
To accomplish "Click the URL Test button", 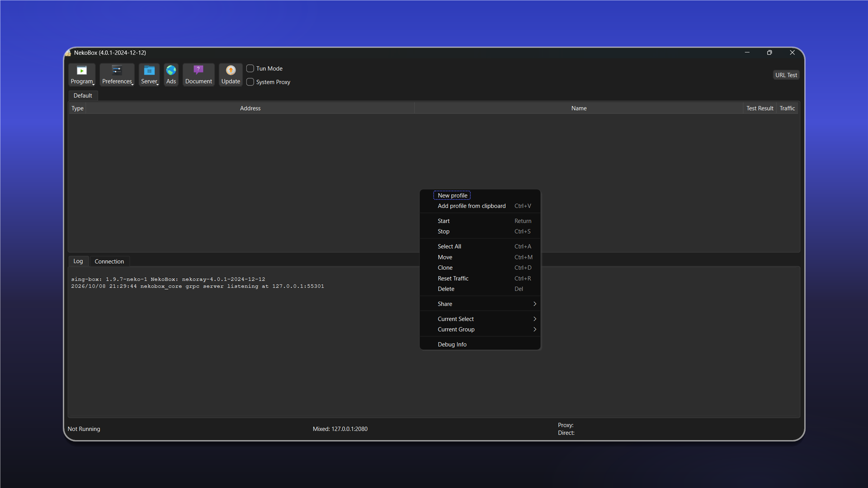I will point(786,75).
